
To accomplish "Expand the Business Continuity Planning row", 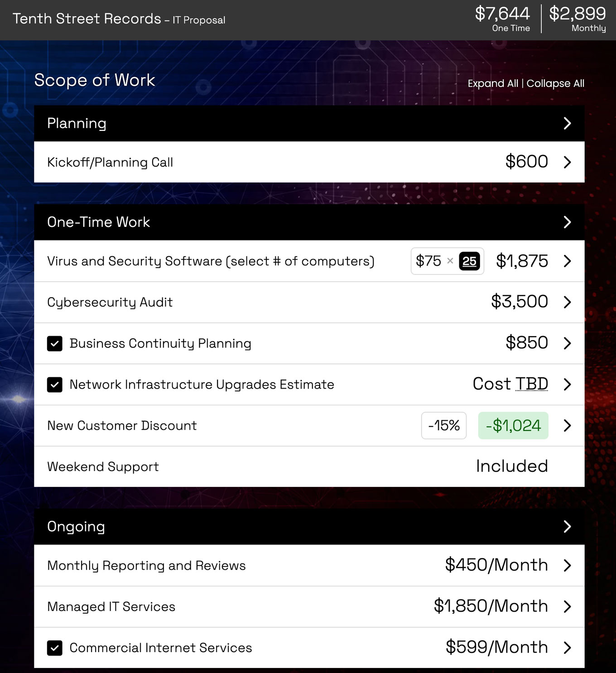I will click(567, 343).
